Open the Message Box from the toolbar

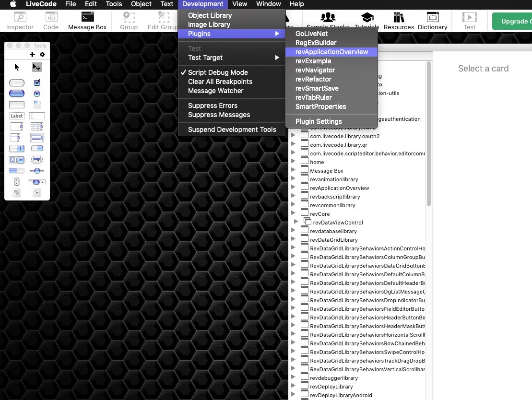[87, 21]
